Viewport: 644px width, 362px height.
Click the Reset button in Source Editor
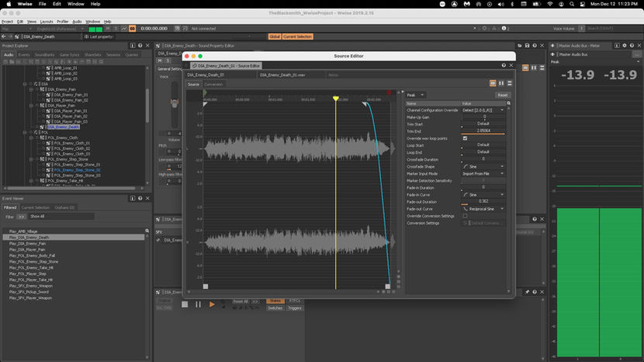pyautogui.click(x=502, y=95)
